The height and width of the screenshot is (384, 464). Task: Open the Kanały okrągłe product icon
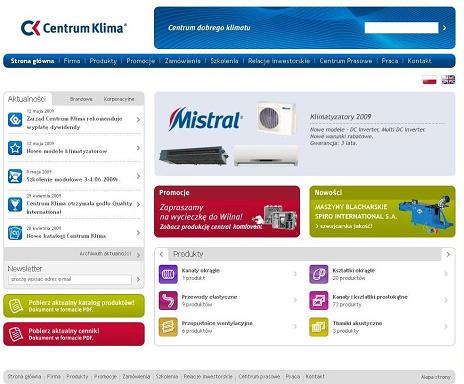[x=168, y=274]
